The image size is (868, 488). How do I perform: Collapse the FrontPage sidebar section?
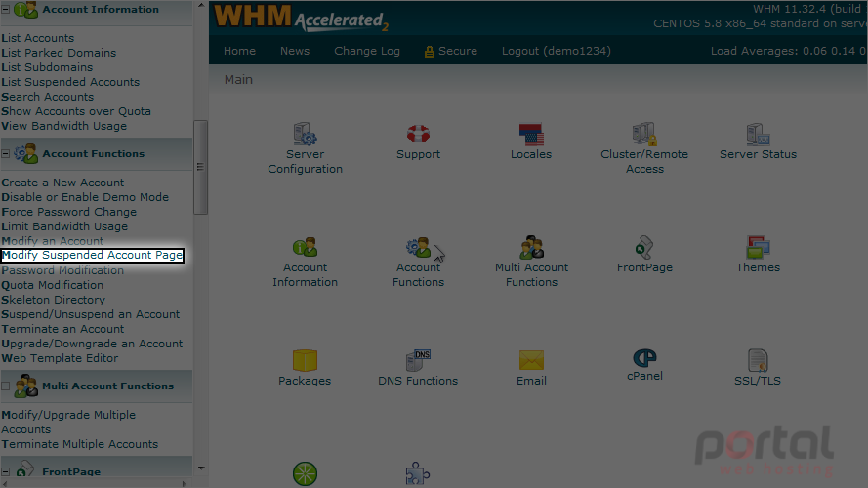point(6,472)
